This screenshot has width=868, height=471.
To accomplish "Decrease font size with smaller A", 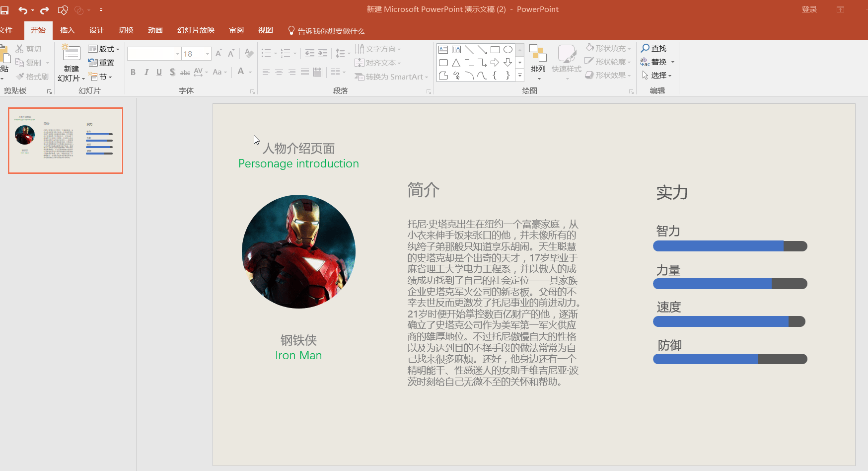I will pyautogui.click(x=231, y=53).
